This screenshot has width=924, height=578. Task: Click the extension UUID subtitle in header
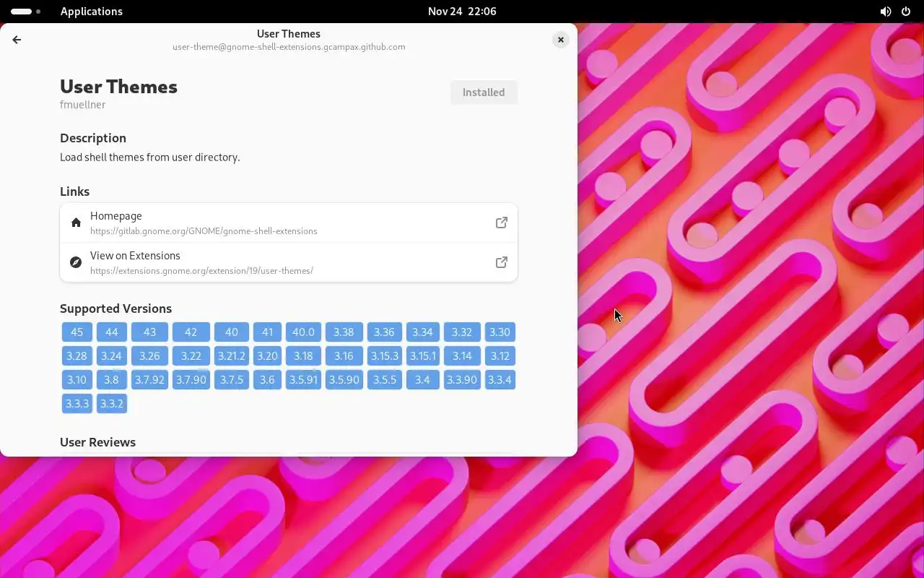pyautogui.click(x=289, y=47)
